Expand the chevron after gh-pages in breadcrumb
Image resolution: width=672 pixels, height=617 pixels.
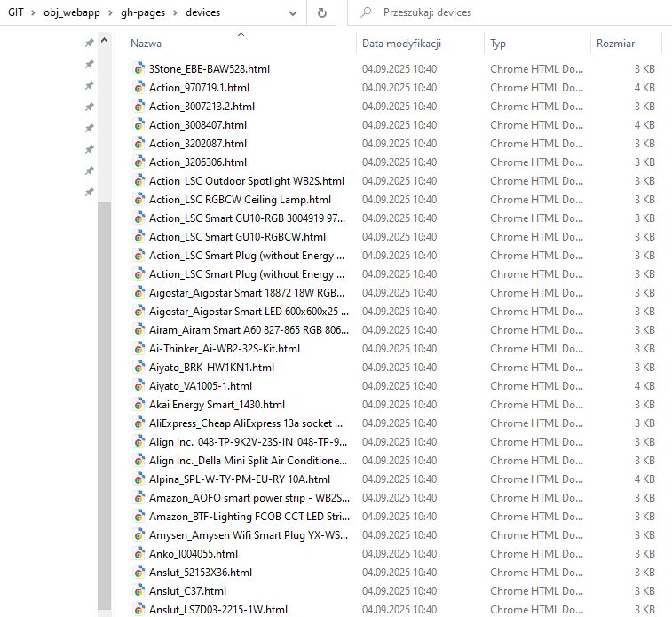click(175, 12)
